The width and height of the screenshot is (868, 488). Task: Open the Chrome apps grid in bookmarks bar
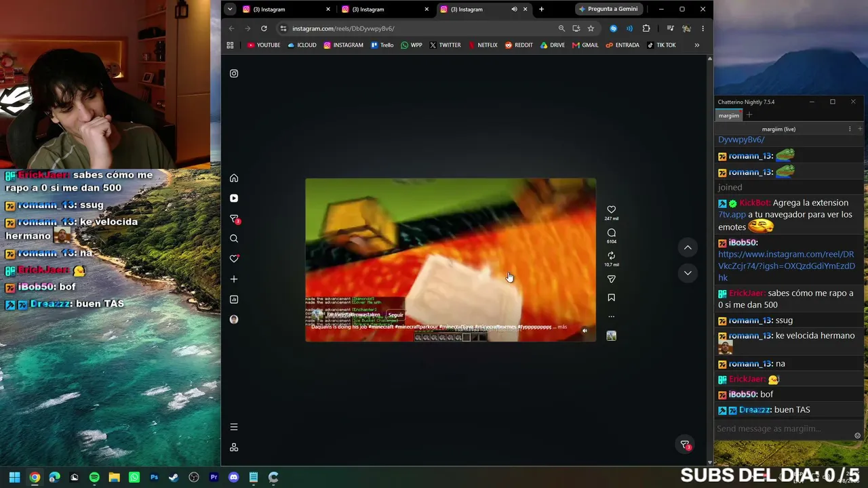(x=230, y=45)
